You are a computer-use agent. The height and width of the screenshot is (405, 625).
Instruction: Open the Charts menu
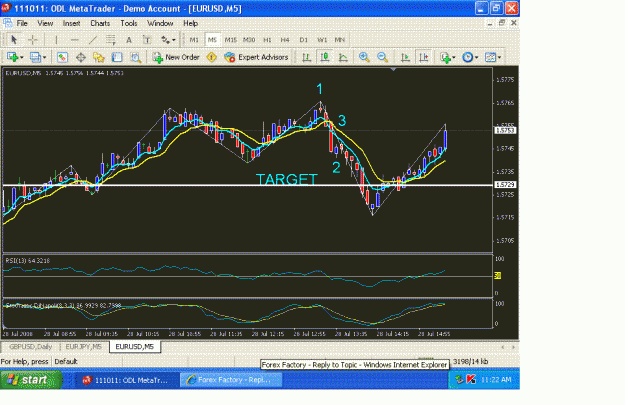100,23
